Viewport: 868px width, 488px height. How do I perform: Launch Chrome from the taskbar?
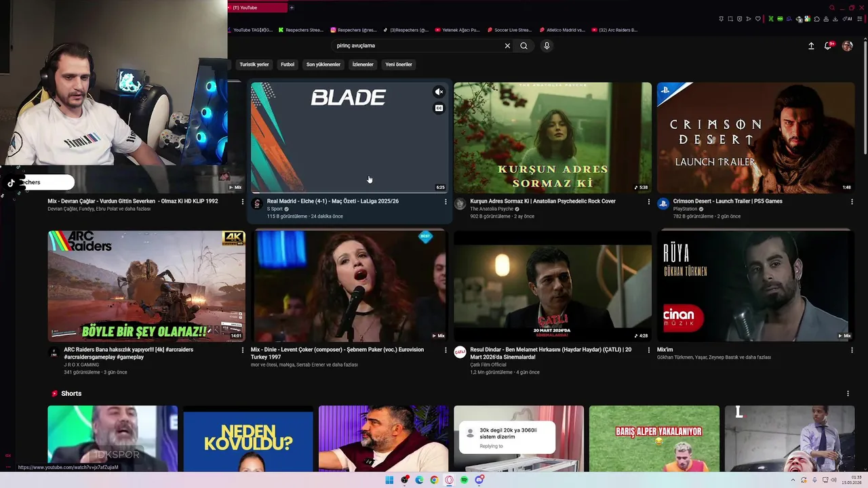coord(434,480)
